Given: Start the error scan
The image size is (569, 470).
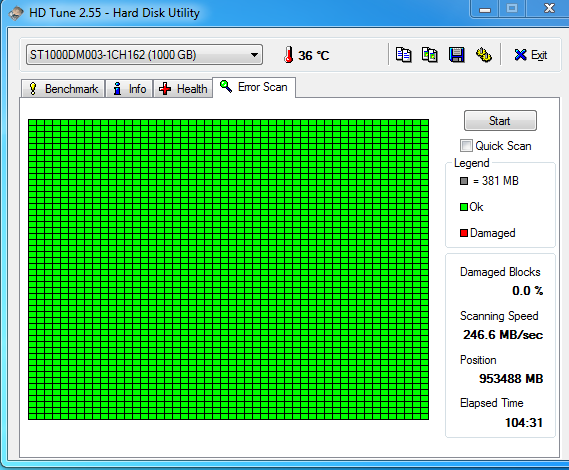Looking at the screenshot, I should [500, 120].
